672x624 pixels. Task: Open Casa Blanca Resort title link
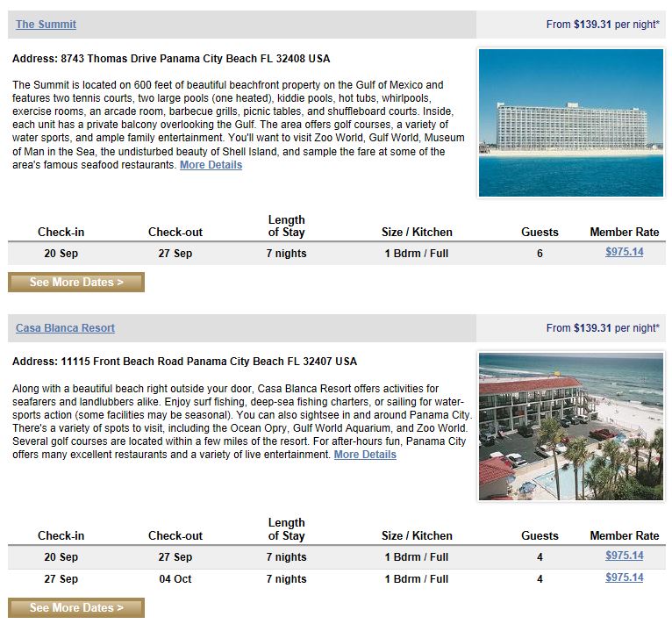pyautogui.click(x=65, y=328)
